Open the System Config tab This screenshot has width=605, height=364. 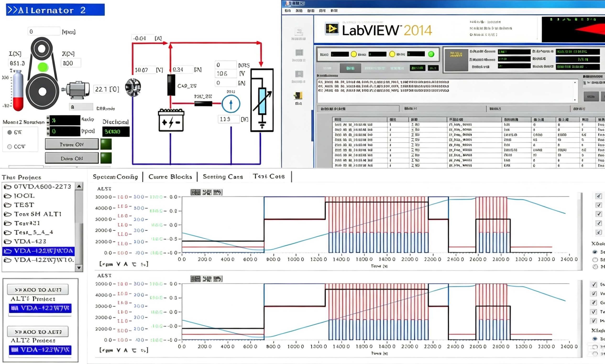tap(115, 177)
